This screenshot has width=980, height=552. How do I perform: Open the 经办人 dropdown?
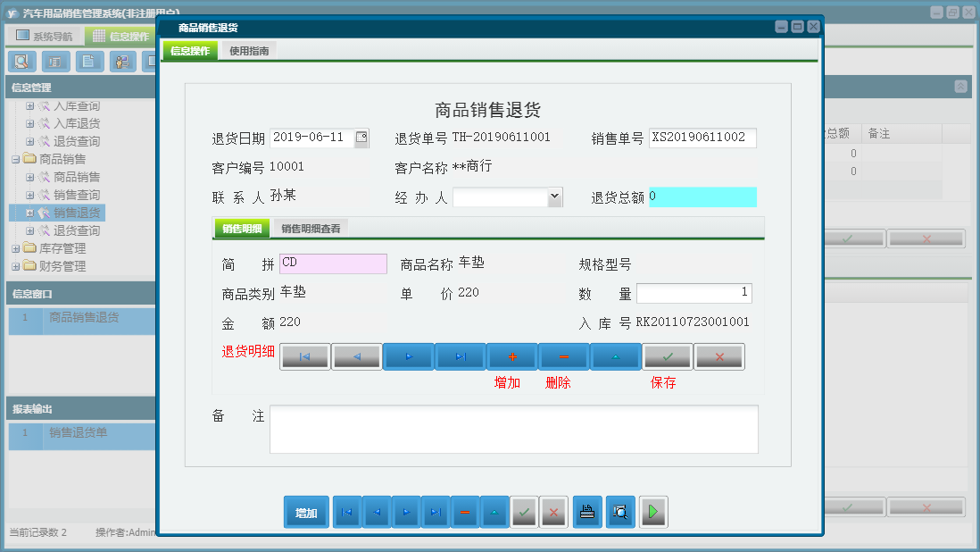554,197
